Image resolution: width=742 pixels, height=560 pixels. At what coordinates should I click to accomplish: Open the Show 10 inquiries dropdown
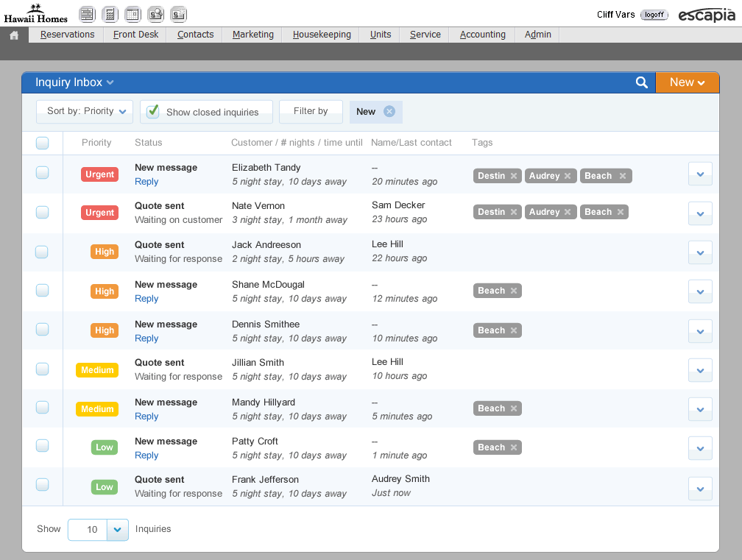[118, 530]
